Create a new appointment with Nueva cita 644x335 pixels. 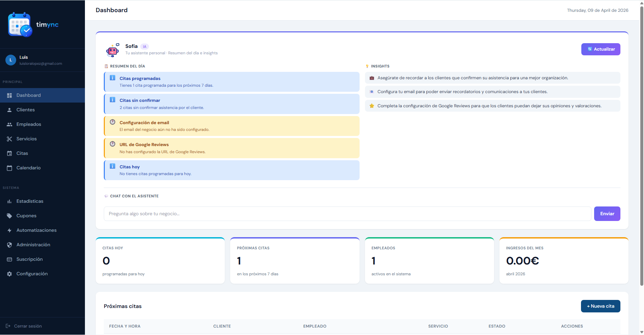click(600, 306)
